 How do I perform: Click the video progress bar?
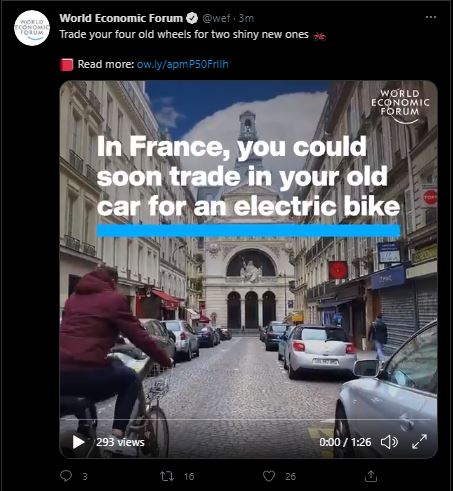[248, 419]
